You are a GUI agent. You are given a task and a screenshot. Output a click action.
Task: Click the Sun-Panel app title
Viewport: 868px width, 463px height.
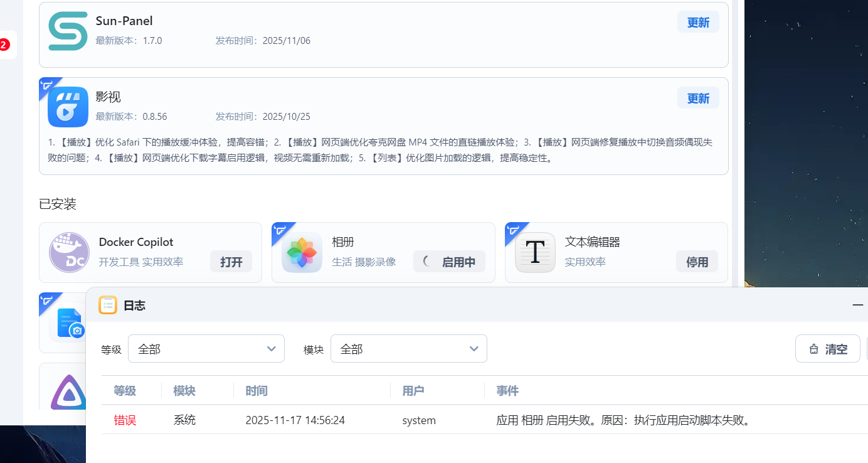124,21
